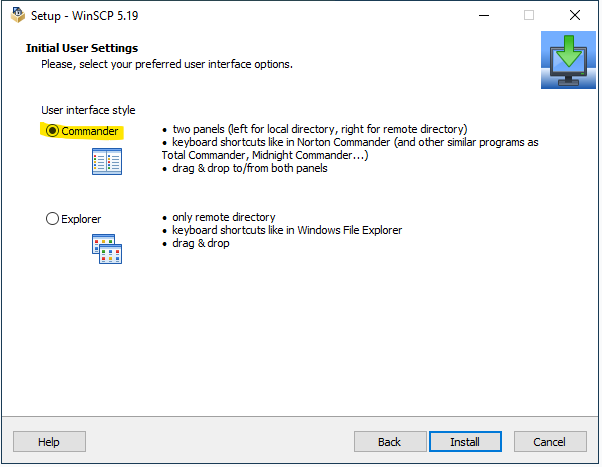Click the Commander two-panel layout icon
Screen dimensions: 602x467
coord(106,162)
